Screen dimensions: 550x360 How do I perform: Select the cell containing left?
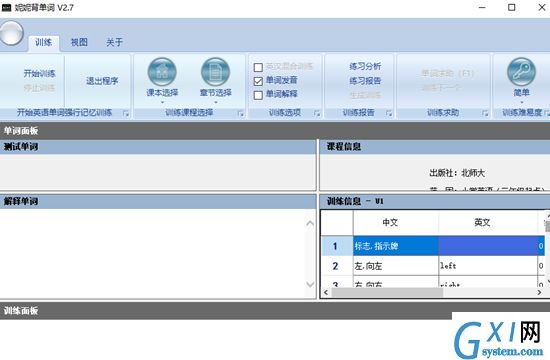pyautogui.click(x=488, y=266)
